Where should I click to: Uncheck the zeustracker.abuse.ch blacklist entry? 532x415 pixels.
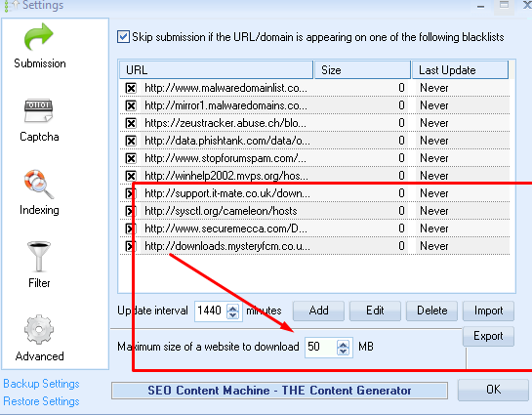click(131, 123)
